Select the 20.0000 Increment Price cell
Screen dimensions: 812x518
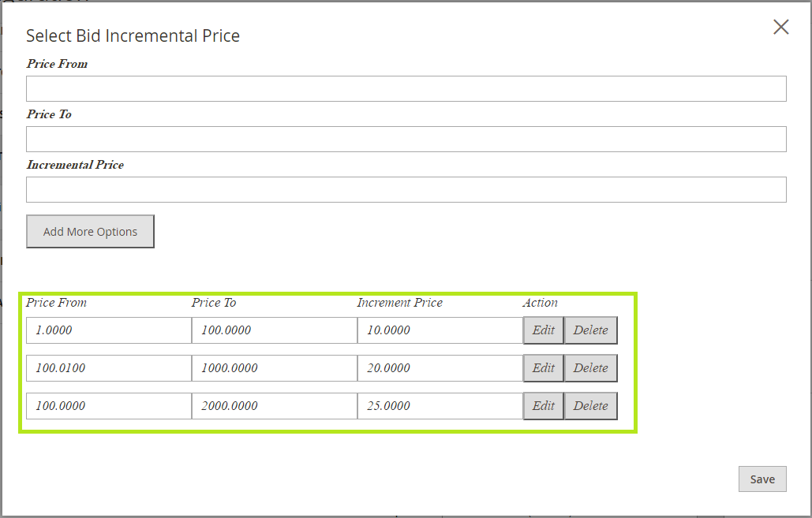tap(440, 368)
